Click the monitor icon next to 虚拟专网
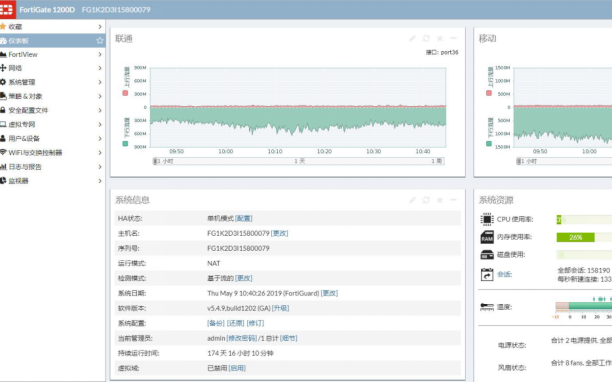This screenshot has height=382, width=612. click(3, 124)
